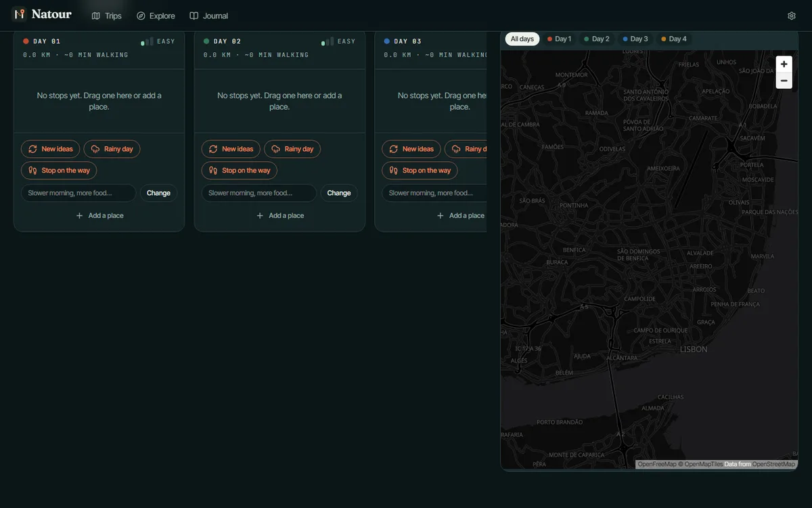Viewport: 812px width, 508px height.
Task: Click the DAY 03 heading text
Action: [x=408, y=41]
